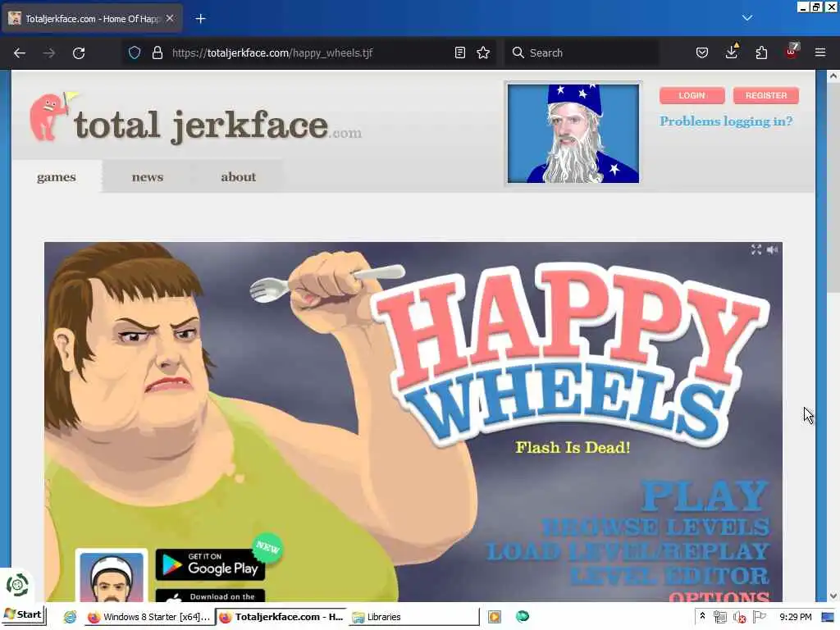
Task: Close the Totaljerkface.com tab
Action: (x=170, y=18)
